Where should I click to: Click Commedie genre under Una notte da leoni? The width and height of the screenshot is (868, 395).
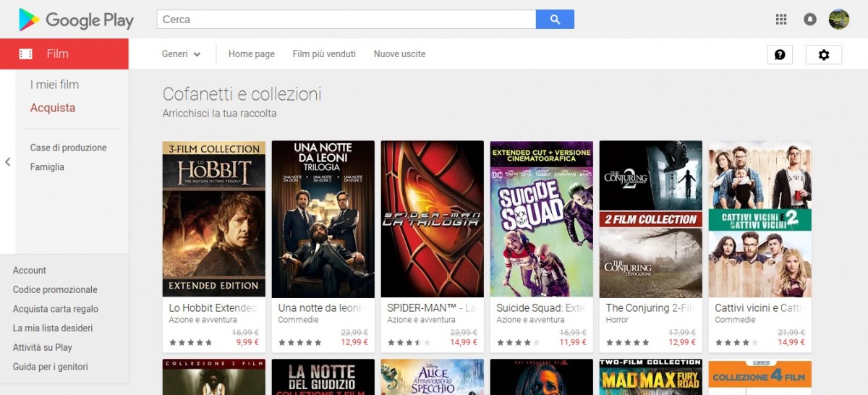click(298, 320)
